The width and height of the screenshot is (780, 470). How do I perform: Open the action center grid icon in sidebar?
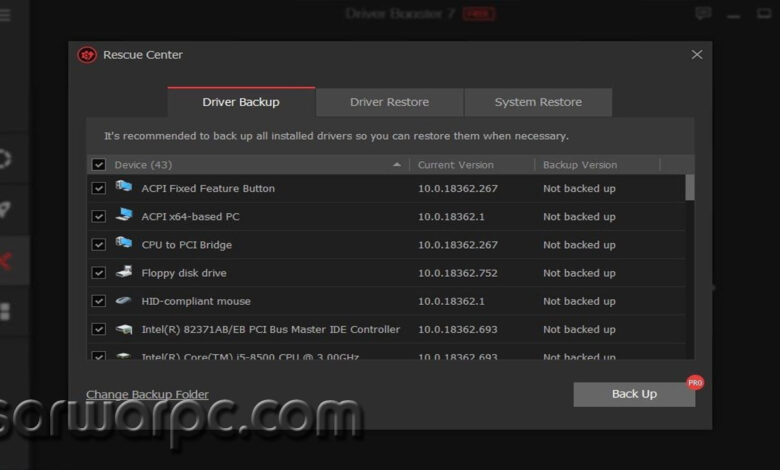coord(5,311)
